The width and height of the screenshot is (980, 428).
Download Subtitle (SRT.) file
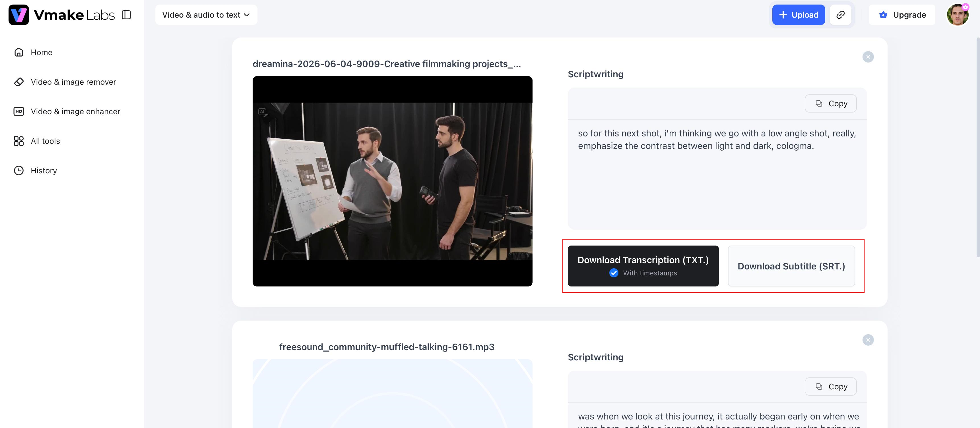point(791,266)
